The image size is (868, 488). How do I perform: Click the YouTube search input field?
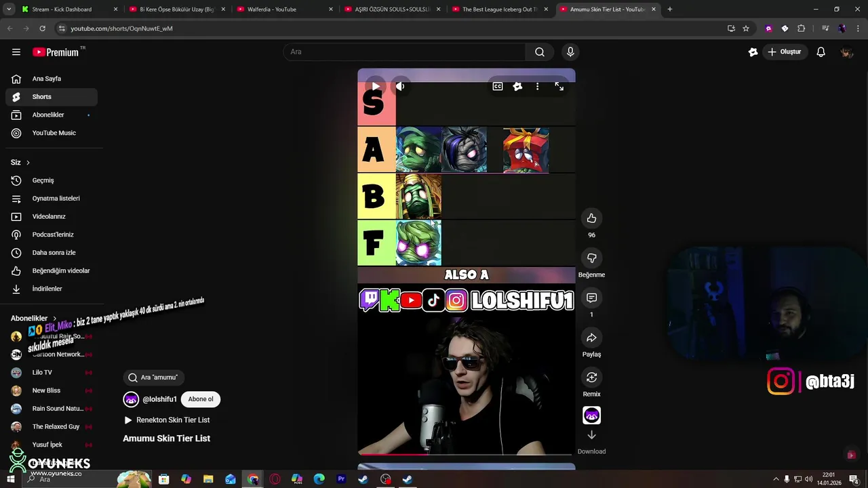coord(405,52)
